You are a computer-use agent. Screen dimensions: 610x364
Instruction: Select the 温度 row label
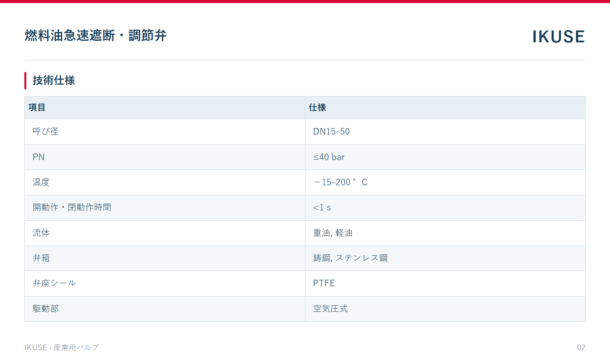[x=41, y=182]
